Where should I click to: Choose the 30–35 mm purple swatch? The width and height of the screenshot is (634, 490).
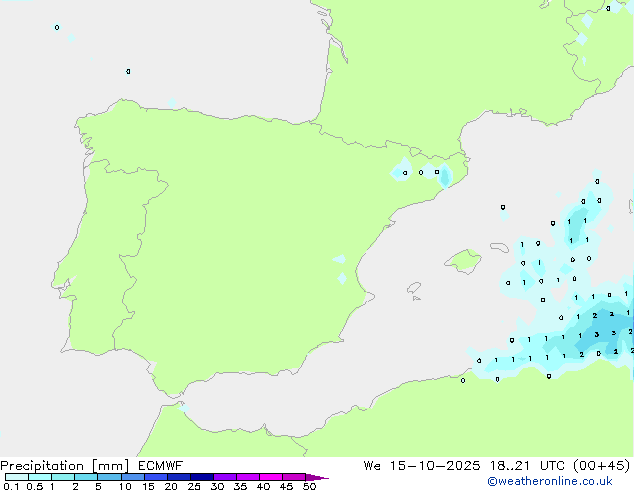225,477
